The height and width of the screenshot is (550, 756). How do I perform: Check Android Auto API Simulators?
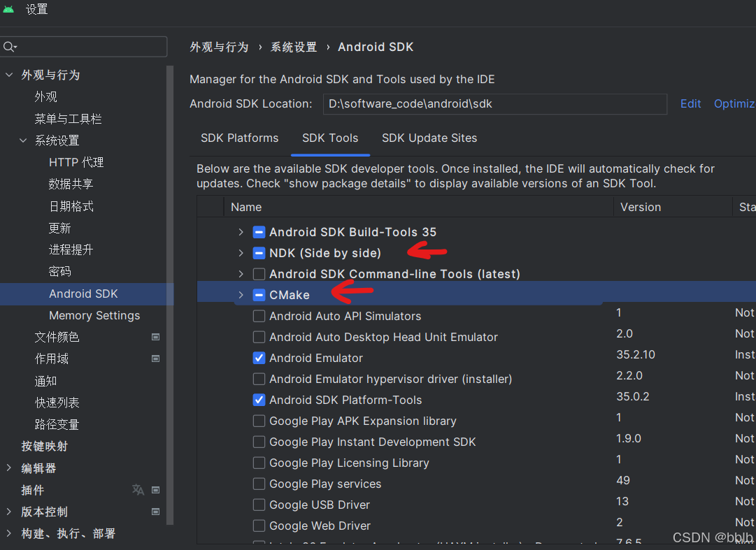[x=259, y=316]
